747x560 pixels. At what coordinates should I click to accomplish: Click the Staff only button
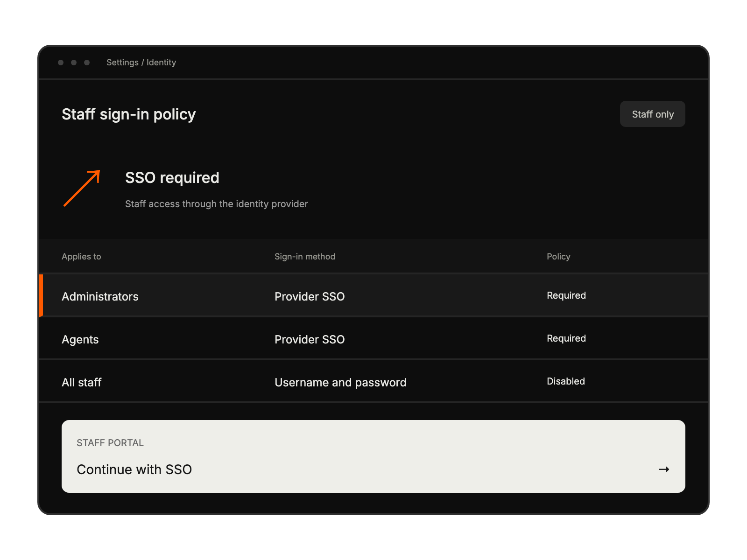point(653,114)
